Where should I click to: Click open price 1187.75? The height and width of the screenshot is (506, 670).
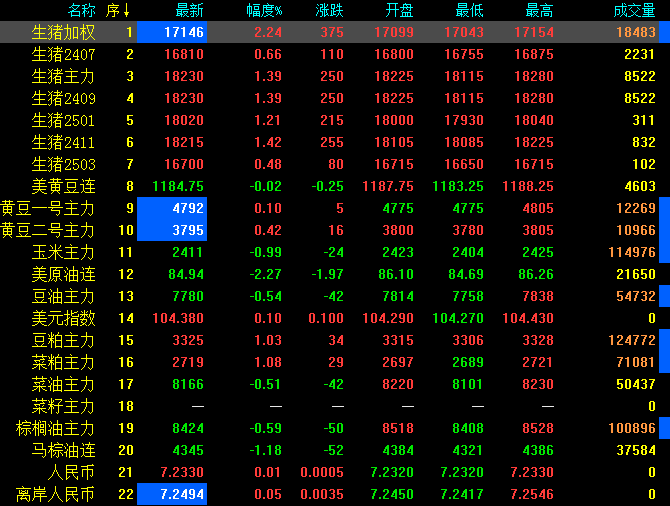[x=388, y=186]
